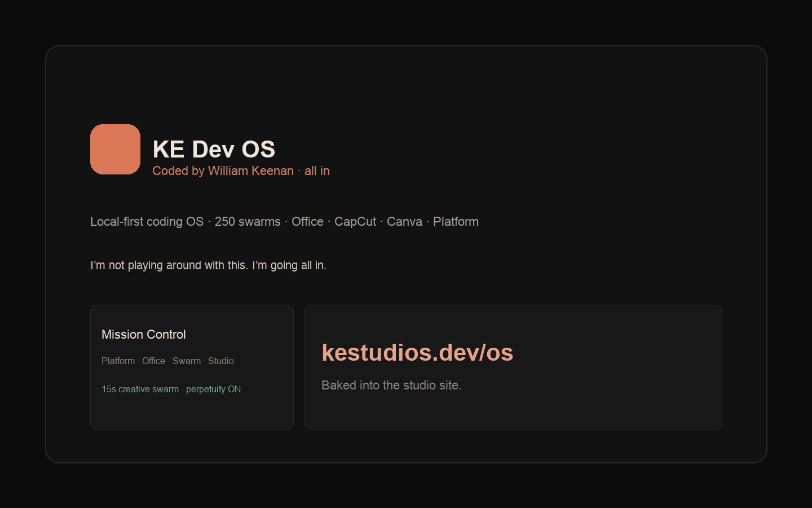Select the 'Coded by William Keenan · all in' subtitle

pos(241,170)
